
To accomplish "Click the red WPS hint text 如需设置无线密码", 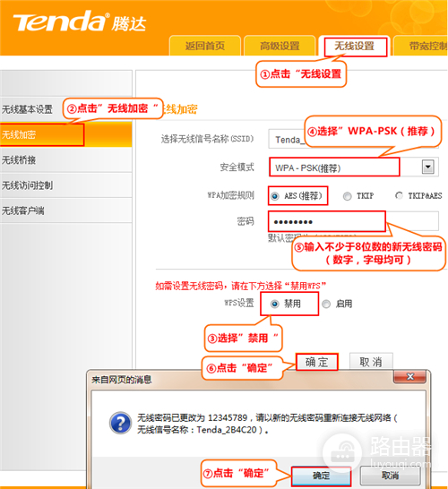I will [x=240, y=286].
